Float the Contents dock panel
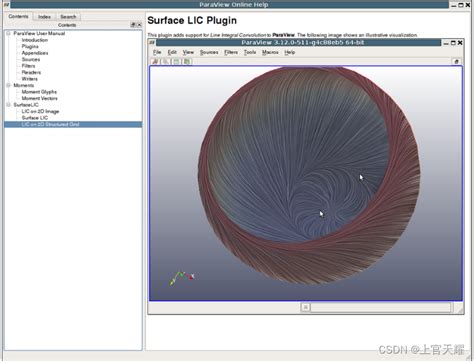The height and width of the screenshot is (361, 474). tap(133, 25)
